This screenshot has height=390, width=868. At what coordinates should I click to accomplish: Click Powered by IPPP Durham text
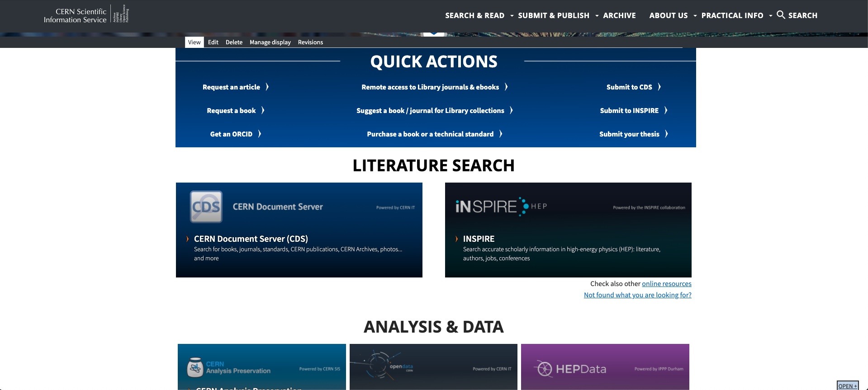(659, 369)
